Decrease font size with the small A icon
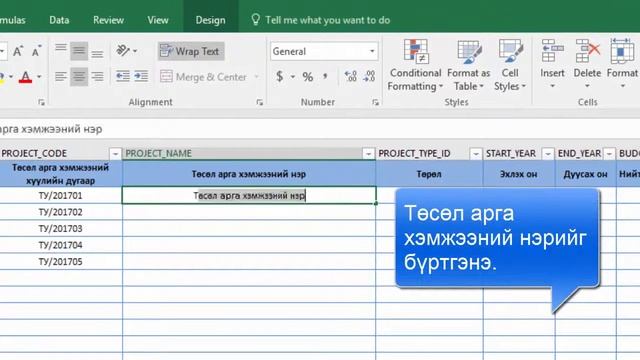Screen dimensions: 640x360 36,51
